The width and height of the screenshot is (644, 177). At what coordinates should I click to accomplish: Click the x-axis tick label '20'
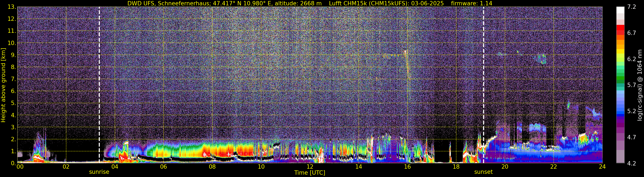(505, 167)
